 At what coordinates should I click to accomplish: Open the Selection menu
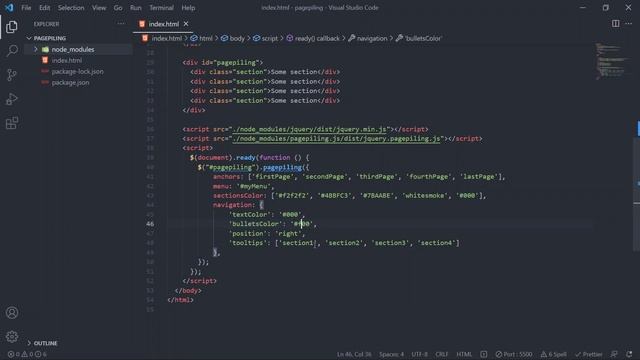point(71,8)
